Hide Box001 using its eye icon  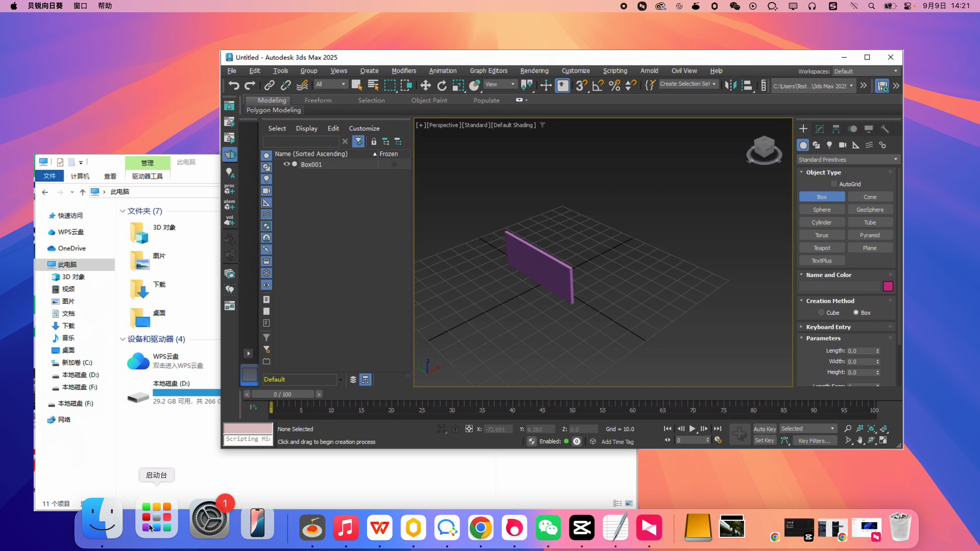coord(286,164)
